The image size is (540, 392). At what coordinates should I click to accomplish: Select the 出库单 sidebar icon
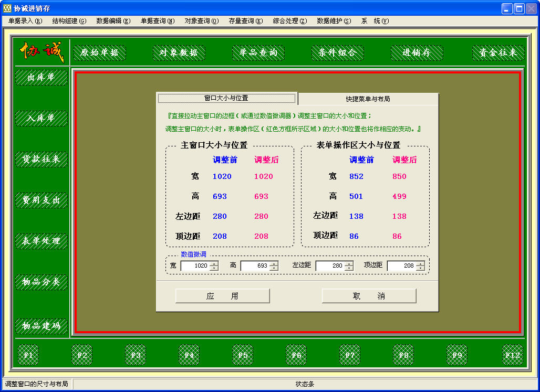tap(41, 78)
